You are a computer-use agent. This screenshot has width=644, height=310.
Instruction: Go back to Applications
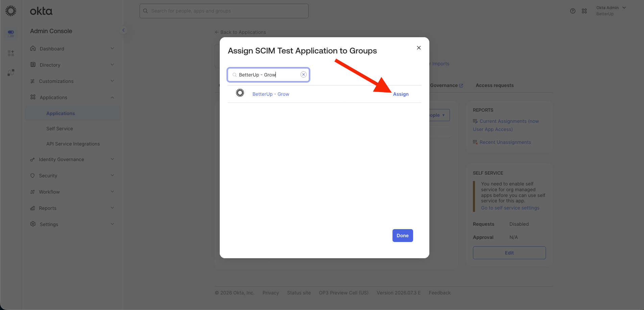click(240, 32)
